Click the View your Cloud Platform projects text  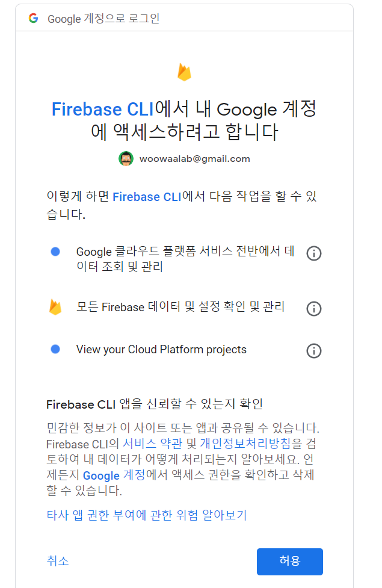coord(161,350)
